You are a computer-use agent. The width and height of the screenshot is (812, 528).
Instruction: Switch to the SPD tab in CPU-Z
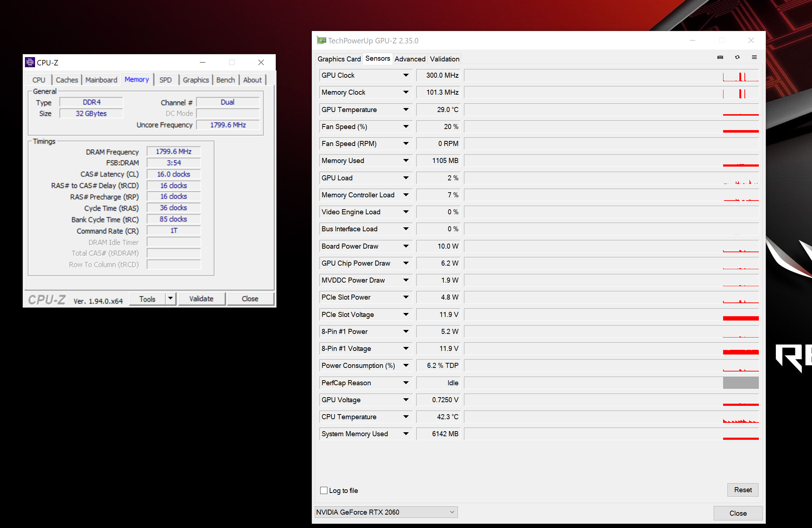pyautogui.click(x=166, y=80)
